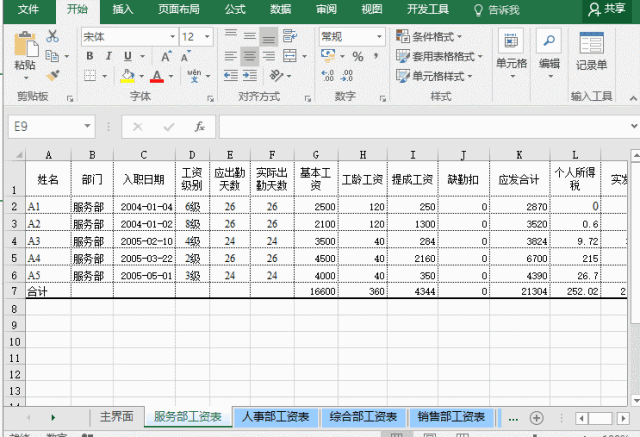
Task: Align text to bottom
Action: 269,37
